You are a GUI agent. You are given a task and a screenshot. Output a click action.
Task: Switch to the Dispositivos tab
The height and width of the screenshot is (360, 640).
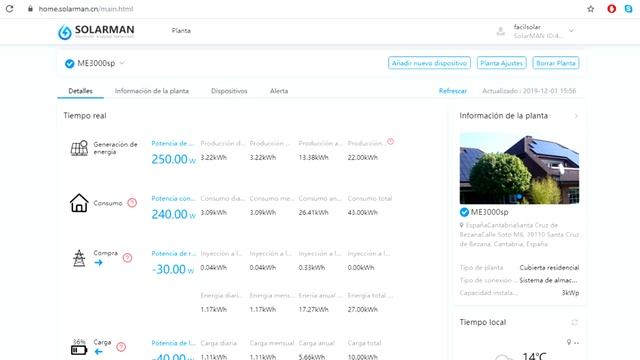point(229,91)
